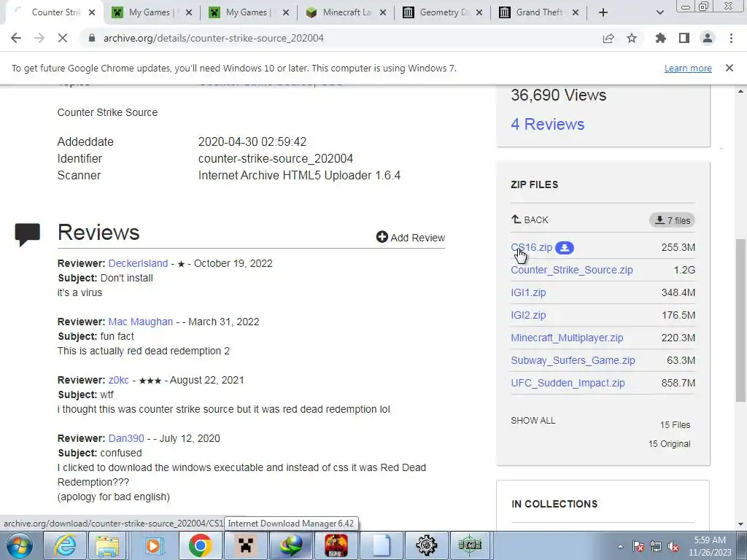
Task: Open the green crosshair taskbar icon
Action: click(470, 545)
